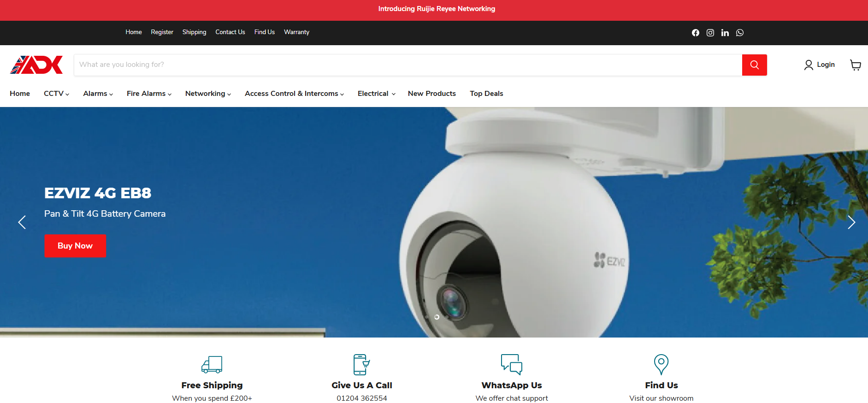Click the EZVIZ 4G EB8 slide heading
This screenshot has height=403, width=868.
(98, 193)
